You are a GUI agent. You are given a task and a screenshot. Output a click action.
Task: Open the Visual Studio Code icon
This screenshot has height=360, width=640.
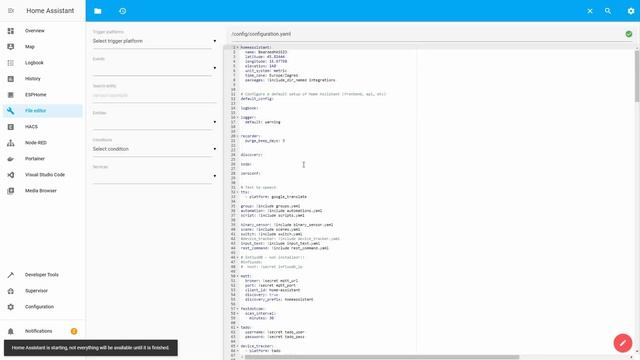pos(11,175)
